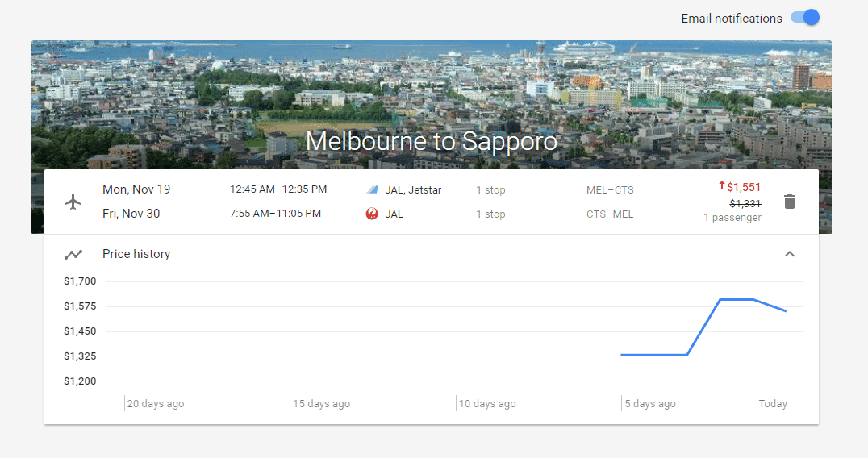Click the red price increase arrow

[722, 185]
